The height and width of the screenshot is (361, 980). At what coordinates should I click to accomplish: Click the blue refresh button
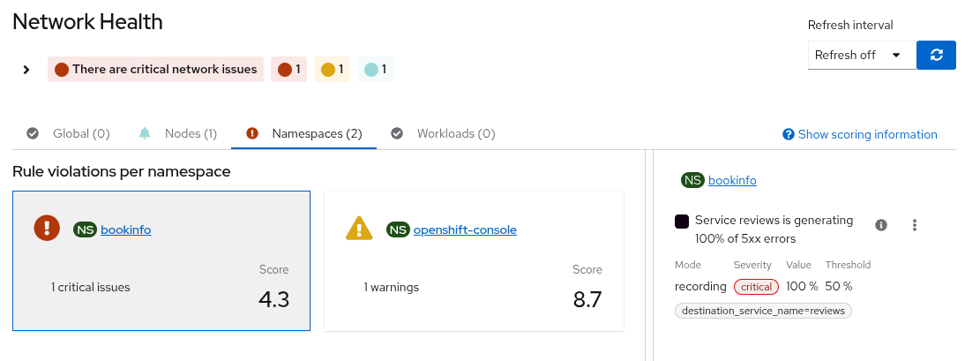936,55
